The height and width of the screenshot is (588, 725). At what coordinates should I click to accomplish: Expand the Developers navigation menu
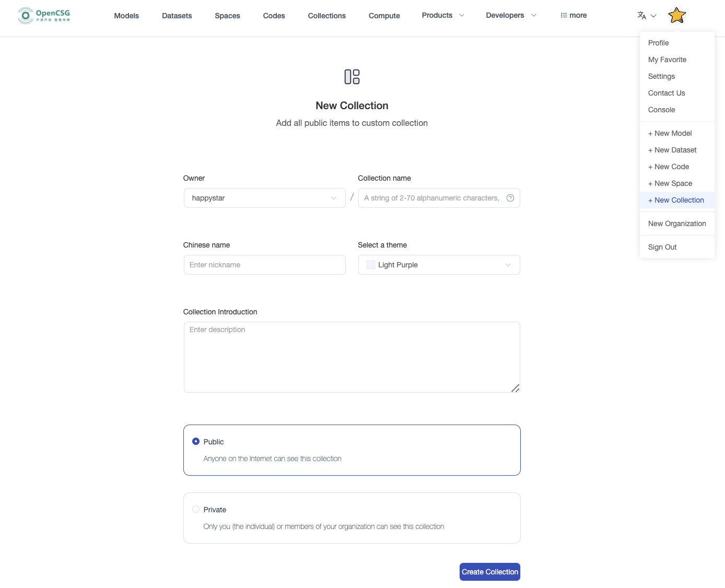510,16
